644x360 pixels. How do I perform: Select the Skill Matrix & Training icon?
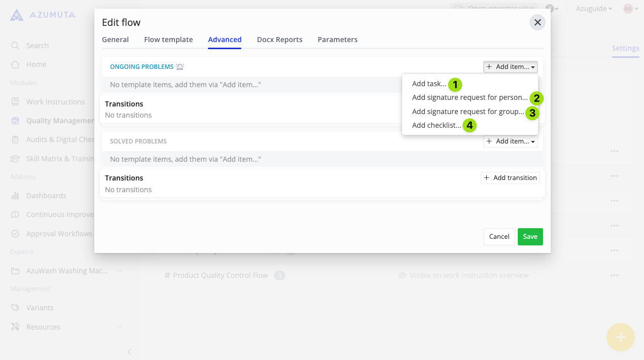point(15,158)
